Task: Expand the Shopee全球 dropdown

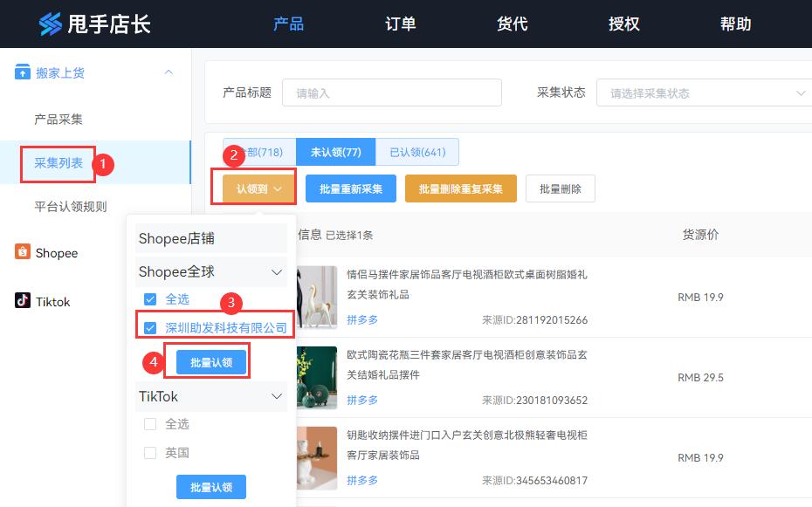Action: point(278,271)
